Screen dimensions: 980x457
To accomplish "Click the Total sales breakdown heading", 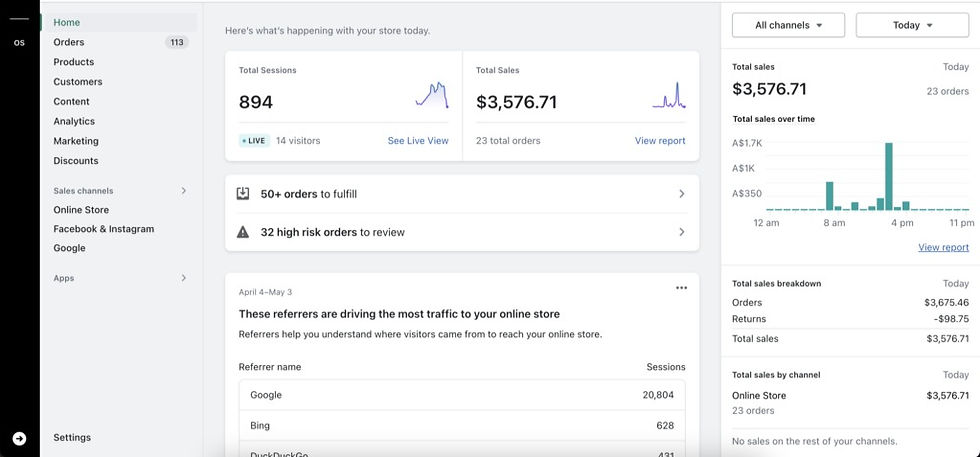I will [776, 283].
